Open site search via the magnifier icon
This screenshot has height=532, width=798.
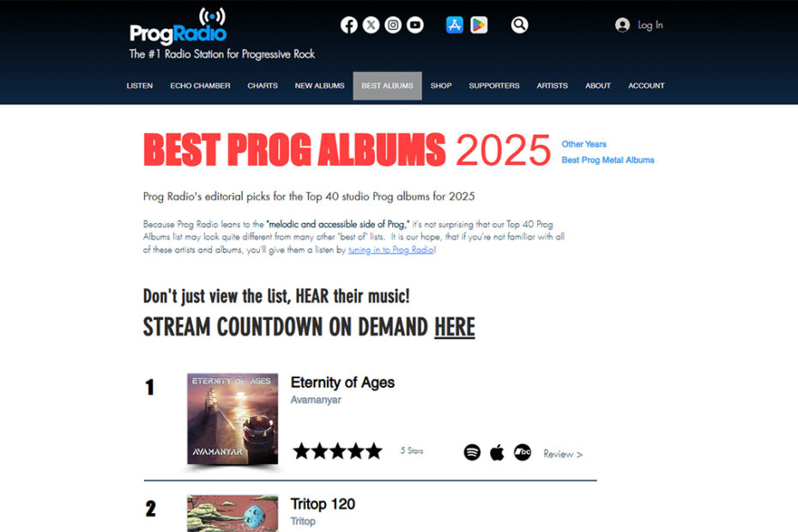[x=519, y=25]
